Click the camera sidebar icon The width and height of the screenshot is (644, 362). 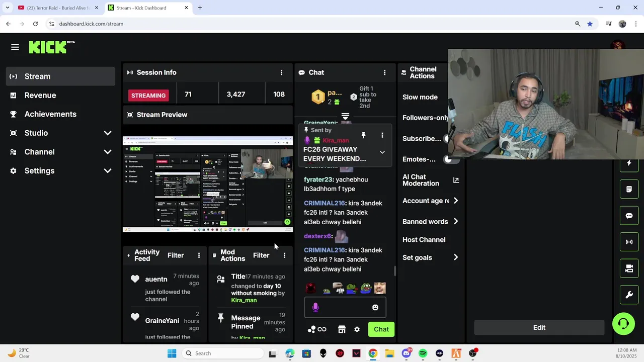[629, 268]
